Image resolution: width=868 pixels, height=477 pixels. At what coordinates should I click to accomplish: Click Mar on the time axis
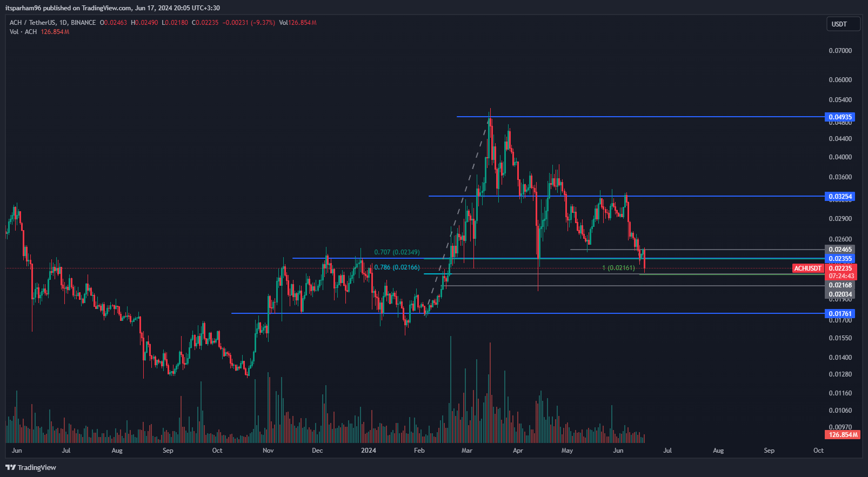point(467,451)
